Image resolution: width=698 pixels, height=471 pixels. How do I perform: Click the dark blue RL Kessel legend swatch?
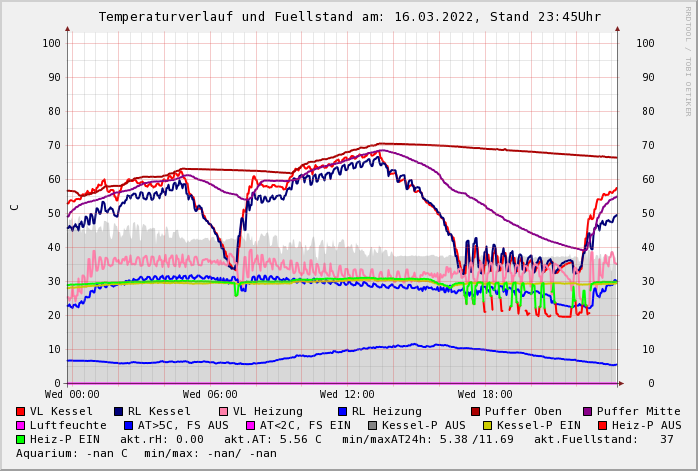point(118,411)
